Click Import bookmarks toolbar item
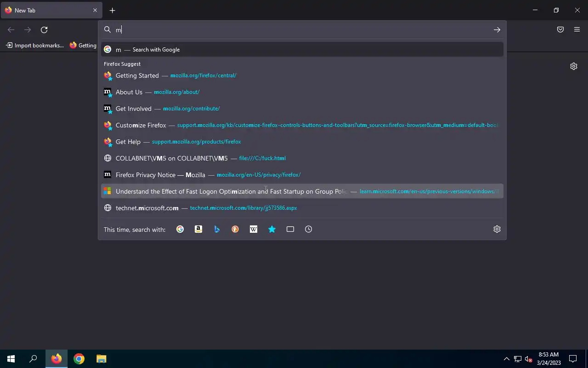Viewport: 588px width, 368px height. tap(35, 45)
